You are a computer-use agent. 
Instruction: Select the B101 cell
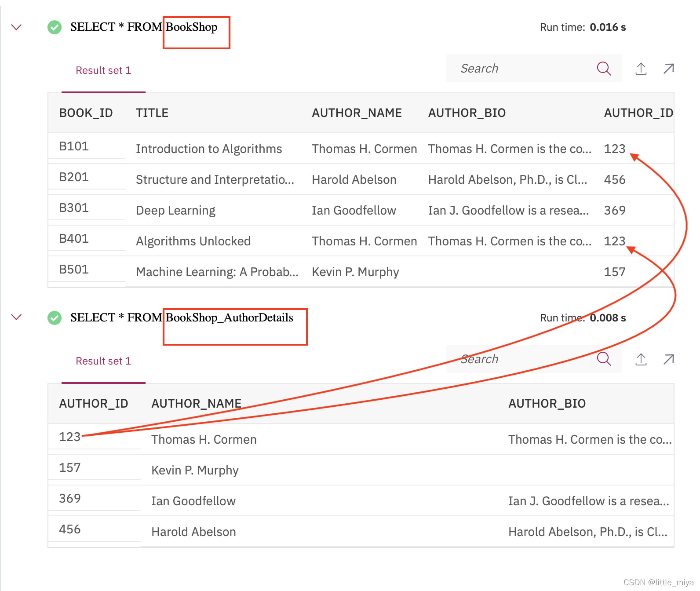[74, 146]
